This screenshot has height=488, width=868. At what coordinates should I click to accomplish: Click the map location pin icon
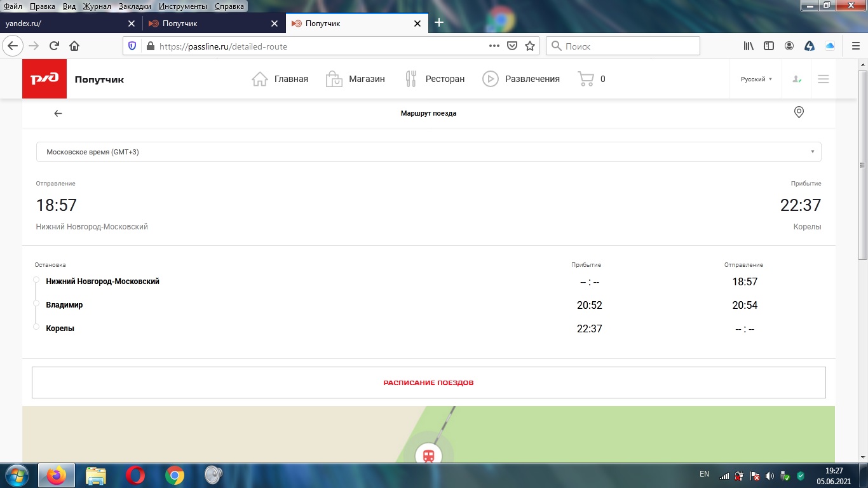pyautogui.click(x=799, y=112)
